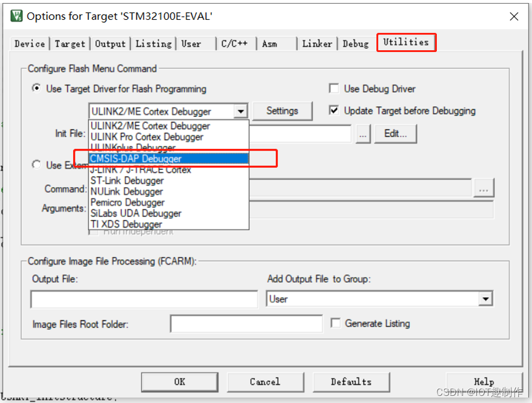Select Pemicro Debugger option
532x403 pixels.
(169, 202)
